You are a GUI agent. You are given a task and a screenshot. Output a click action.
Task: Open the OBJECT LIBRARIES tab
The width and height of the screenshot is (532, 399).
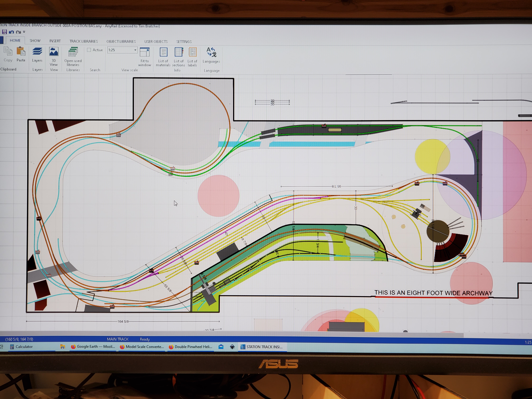click(121, 41)
